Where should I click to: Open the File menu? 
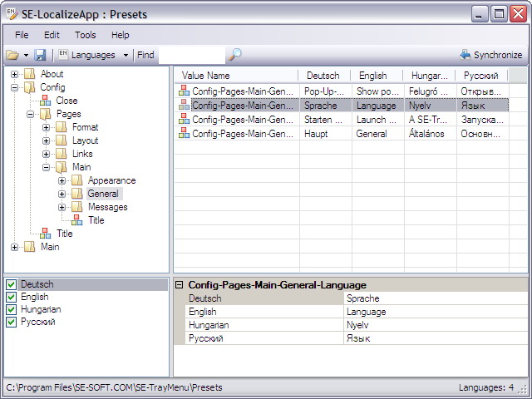pyautogui.click(x=22, y=35)
